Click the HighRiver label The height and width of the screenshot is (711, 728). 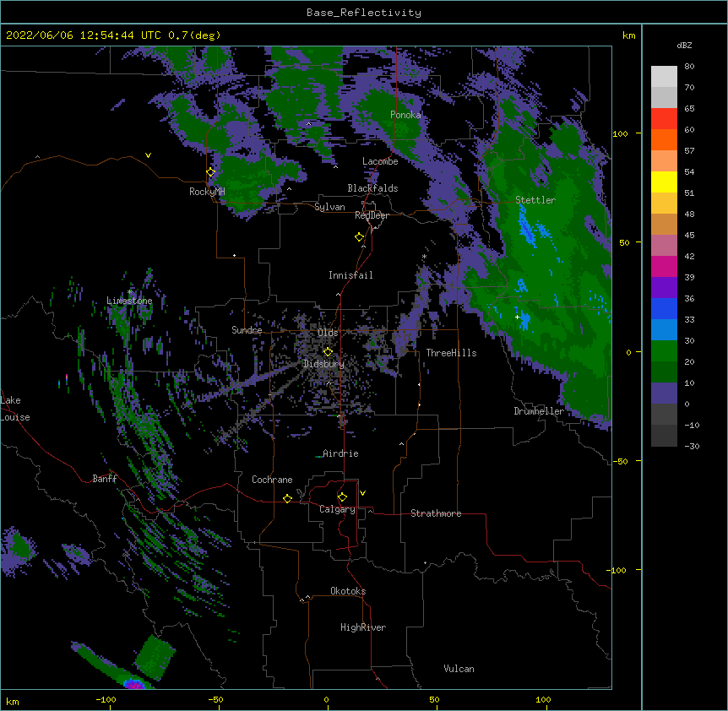coord(363,627)
